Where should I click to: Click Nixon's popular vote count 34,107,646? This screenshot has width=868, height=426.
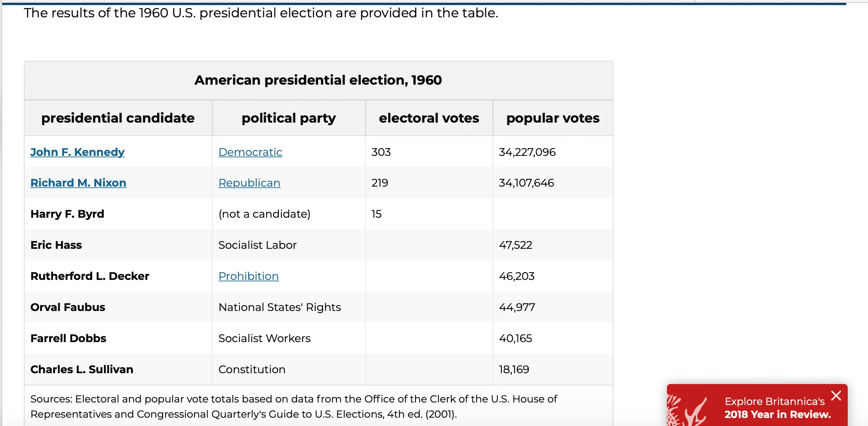(526, 183)
